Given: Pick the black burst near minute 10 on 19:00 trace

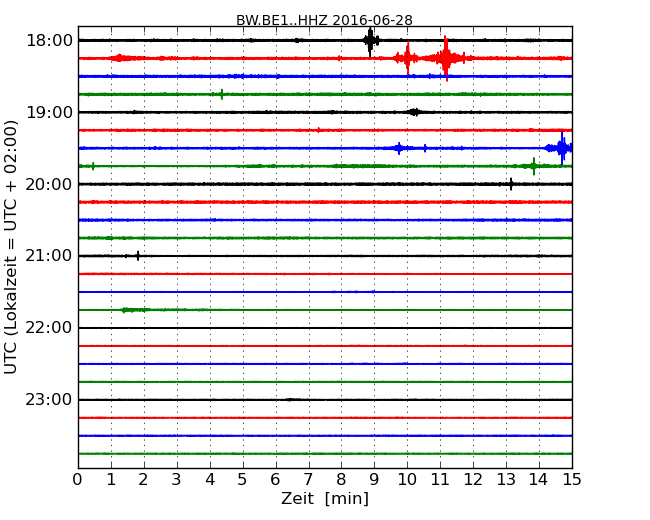Looking at the screenshot, I should point(415,112).
